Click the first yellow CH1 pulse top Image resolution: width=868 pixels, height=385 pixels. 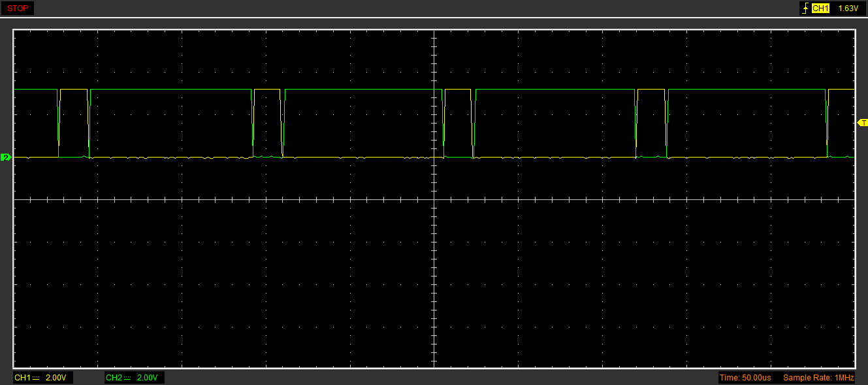pos(73,89)
